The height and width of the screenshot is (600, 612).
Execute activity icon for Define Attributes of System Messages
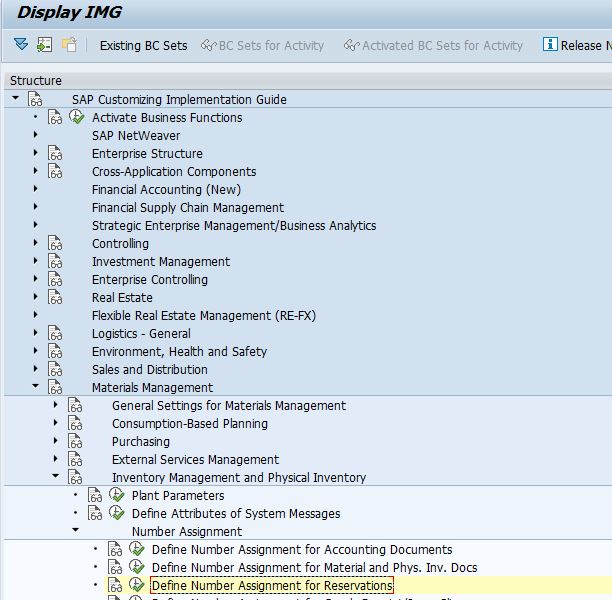[117, 513]
